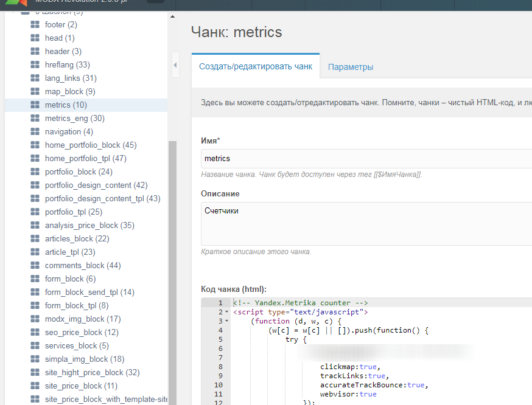Click the chunk icon beside home_portfolio_tpl (47)

[35, 158]
